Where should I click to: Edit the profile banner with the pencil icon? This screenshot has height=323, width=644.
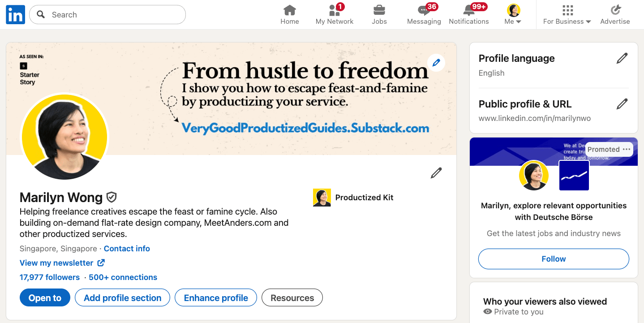click(x=436, y=63)
